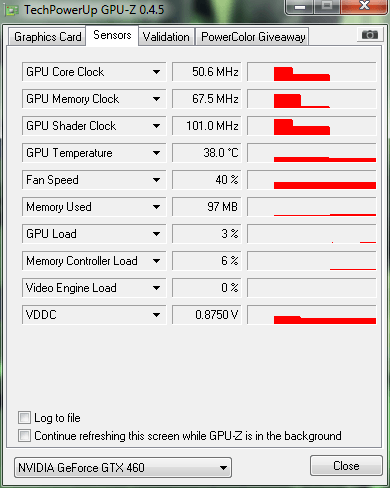
Task: Open the GPU Core Clock dropdown arrow
Action: (156, 72)
